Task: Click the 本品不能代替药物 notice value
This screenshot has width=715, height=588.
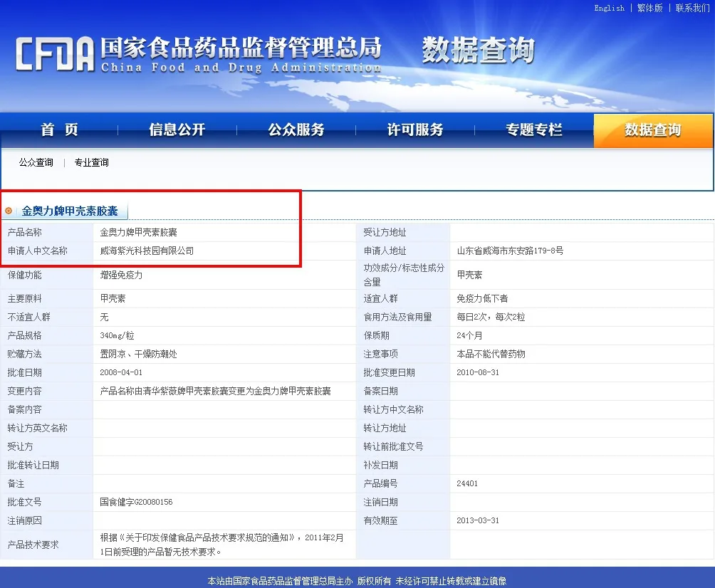Action: [x=491, y=355]
